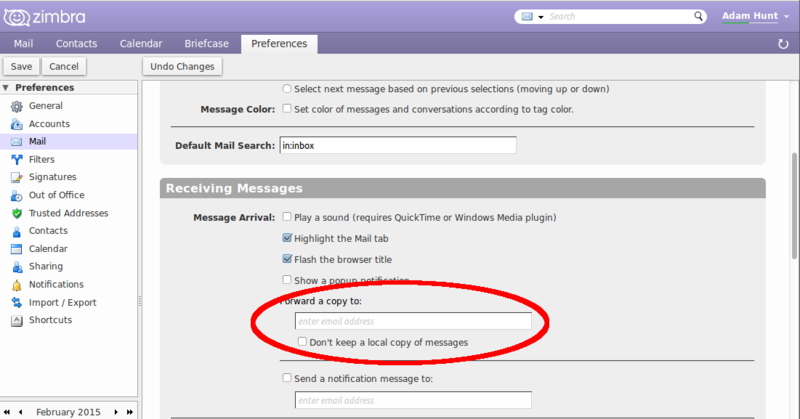The image size is (800, 419).
Task: Enable Play a sound checkbox
Action: point(287,217)
